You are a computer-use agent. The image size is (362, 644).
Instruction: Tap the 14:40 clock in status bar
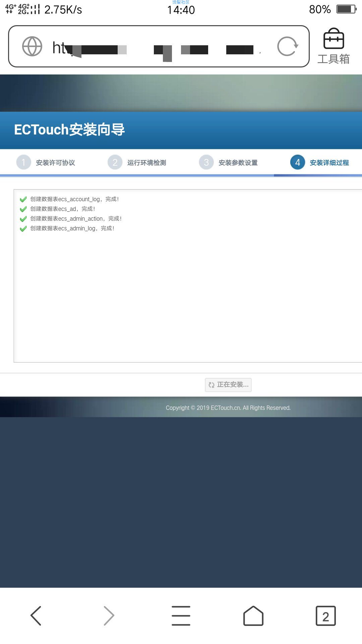pyautogui.click(x=181, y=10)
